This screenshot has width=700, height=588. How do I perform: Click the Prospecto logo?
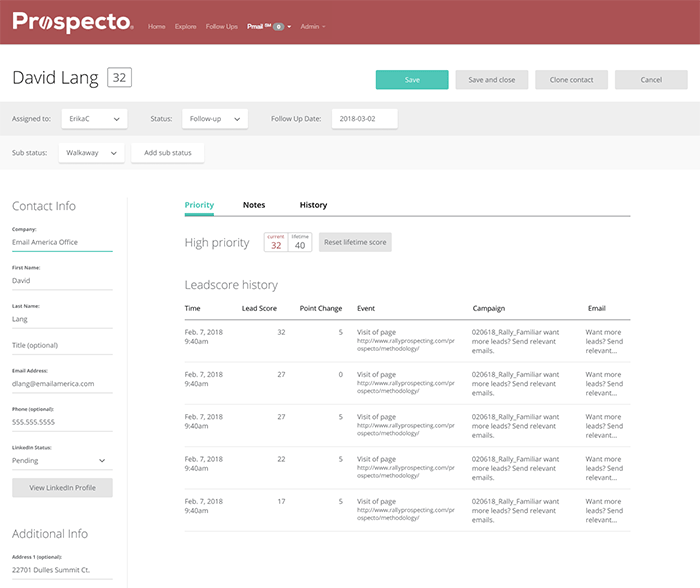tap(73, 22)
